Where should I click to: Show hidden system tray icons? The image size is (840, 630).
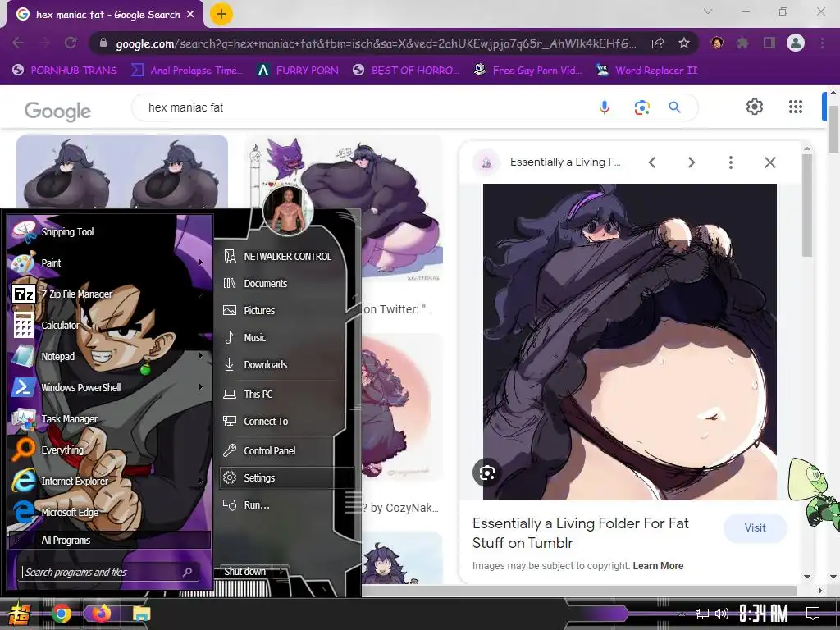682,614
